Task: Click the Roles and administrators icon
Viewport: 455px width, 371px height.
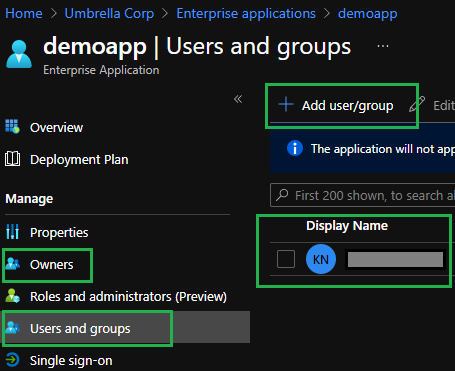Action: (x=13, y=296)
